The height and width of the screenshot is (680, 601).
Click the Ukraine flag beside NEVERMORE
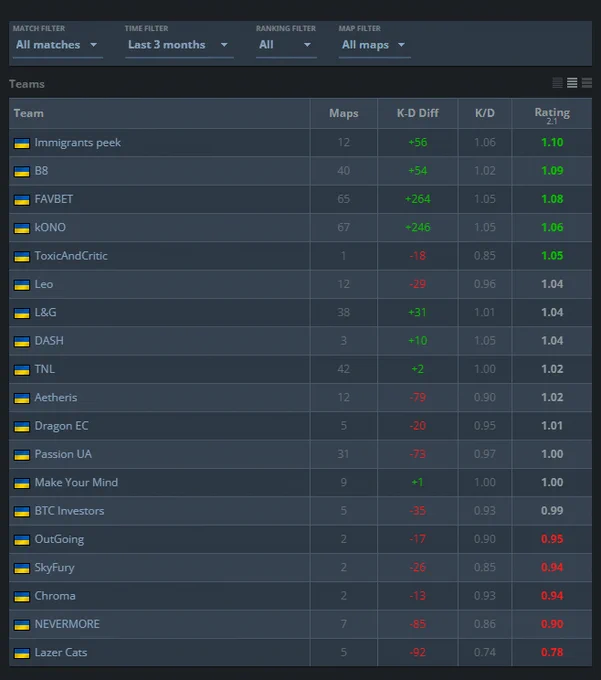point(22,625)
